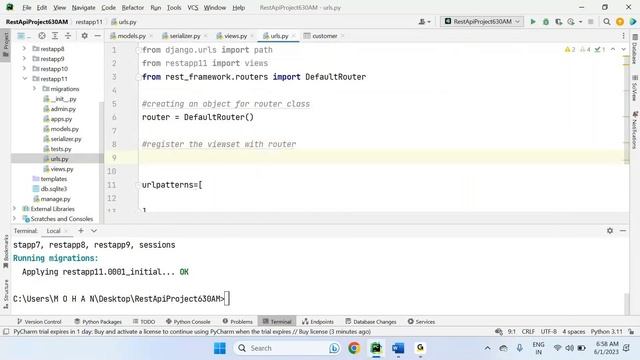Open Project view selector dropdown
The height and width of the screenshot is (360, 640).
(24, 36)
